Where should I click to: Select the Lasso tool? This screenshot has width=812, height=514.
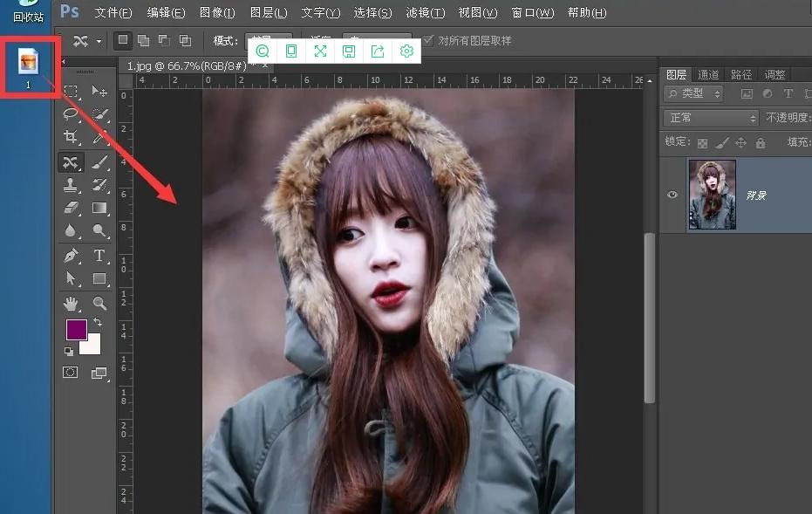tap(71, 113)
